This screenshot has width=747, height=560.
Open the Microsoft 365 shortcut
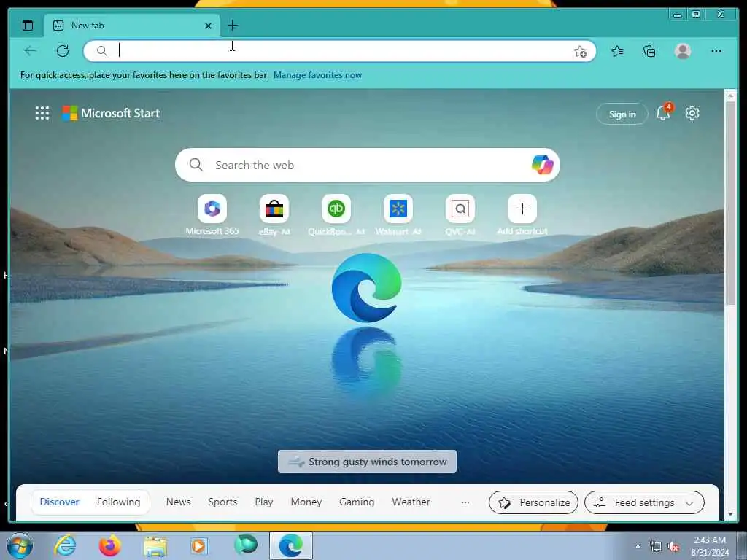[x=212, y=209]
